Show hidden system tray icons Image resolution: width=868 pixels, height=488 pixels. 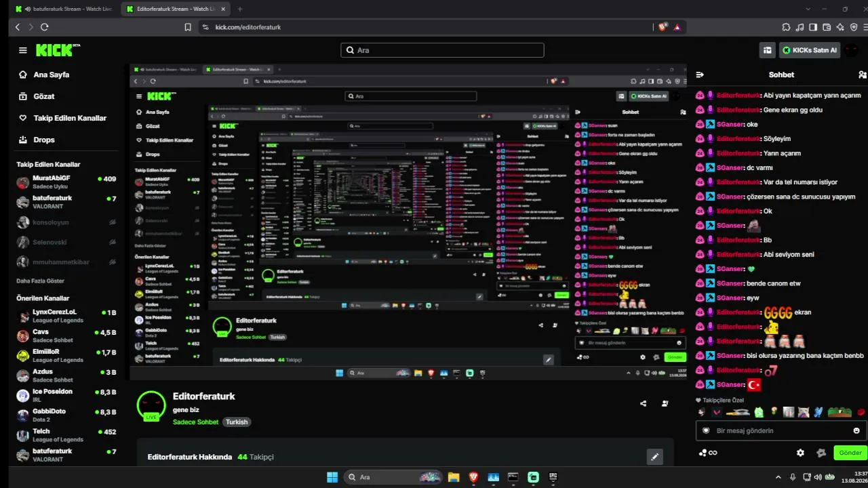[x=778, y=477]
